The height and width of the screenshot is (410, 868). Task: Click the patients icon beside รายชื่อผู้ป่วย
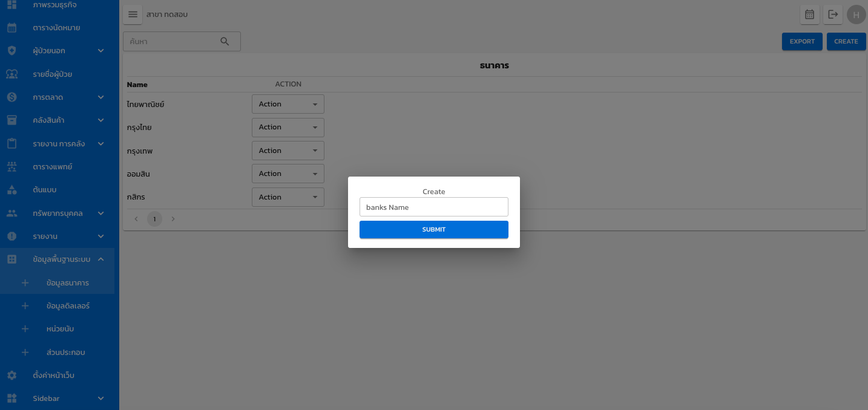click(12, 74)
